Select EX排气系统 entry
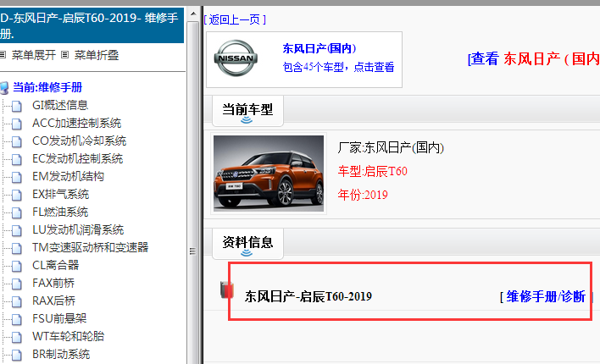Viewport: 600px width, 364px height. 60,194
